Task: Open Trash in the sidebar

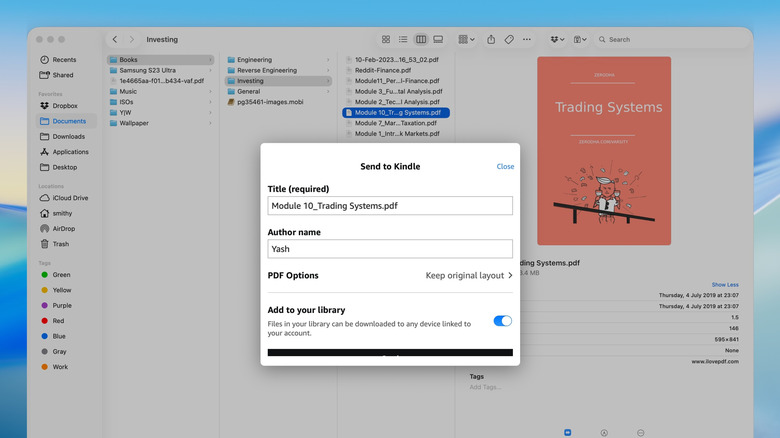Action: pos(60,244)
